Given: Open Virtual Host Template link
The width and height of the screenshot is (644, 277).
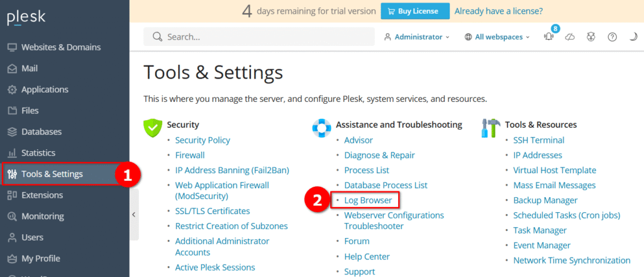Looking at the screenshot, I should [555, 170].
